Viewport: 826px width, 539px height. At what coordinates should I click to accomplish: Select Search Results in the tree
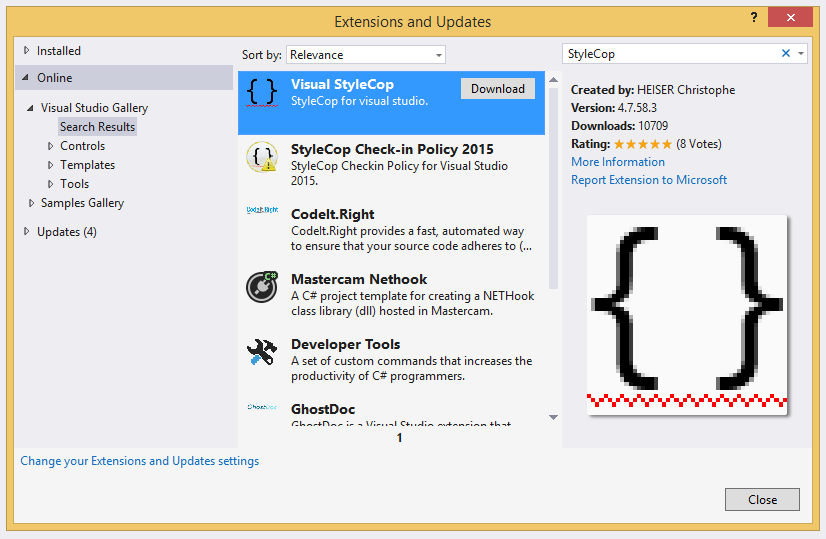click(x=97, y=127)
